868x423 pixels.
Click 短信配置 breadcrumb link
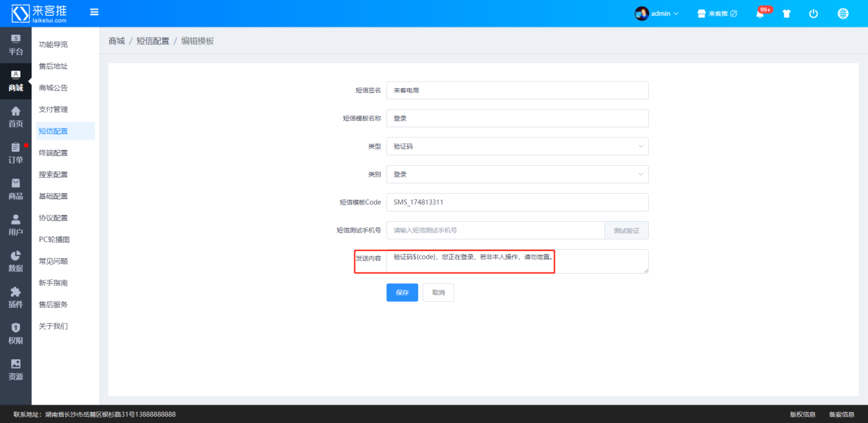coord(153,41)
